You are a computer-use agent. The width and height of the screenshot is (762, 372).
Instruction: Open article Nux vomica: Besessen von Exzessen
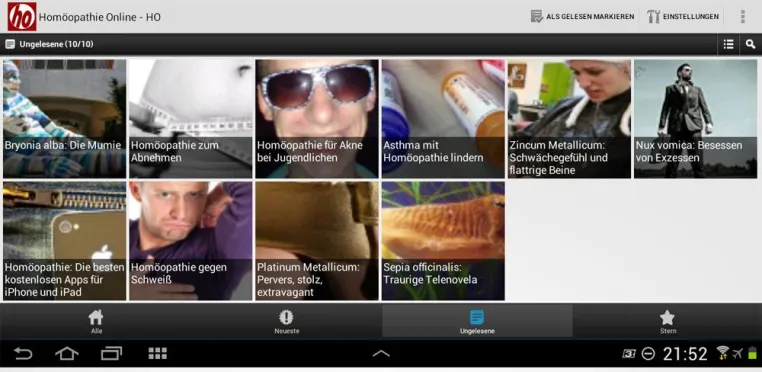tap(695, 119)
